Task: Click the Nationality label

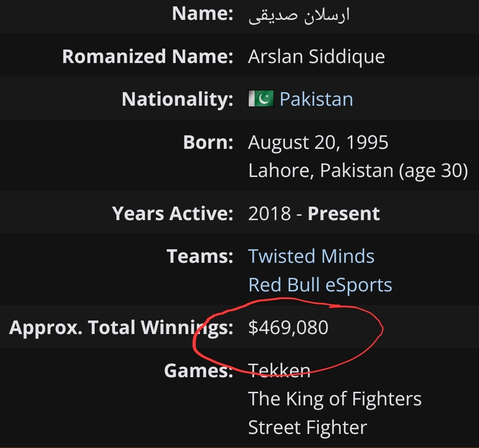Action: (x=177, y=99)
